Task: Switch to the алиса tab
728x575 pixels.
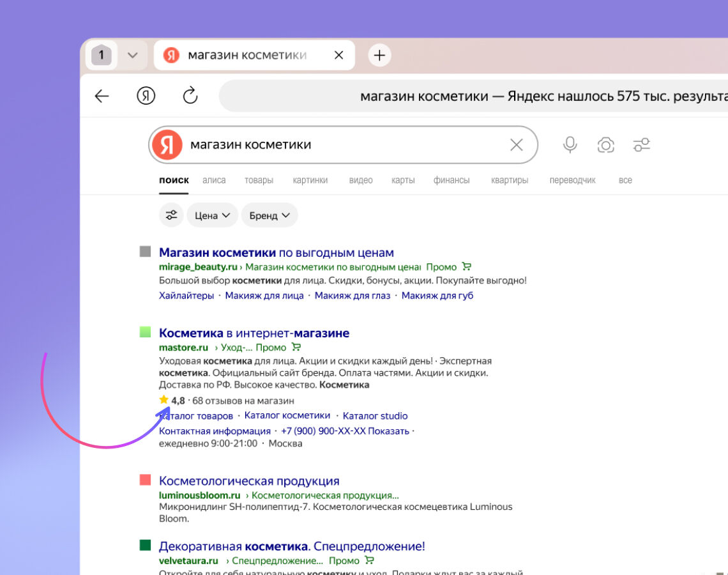Action: pos(214,180)
